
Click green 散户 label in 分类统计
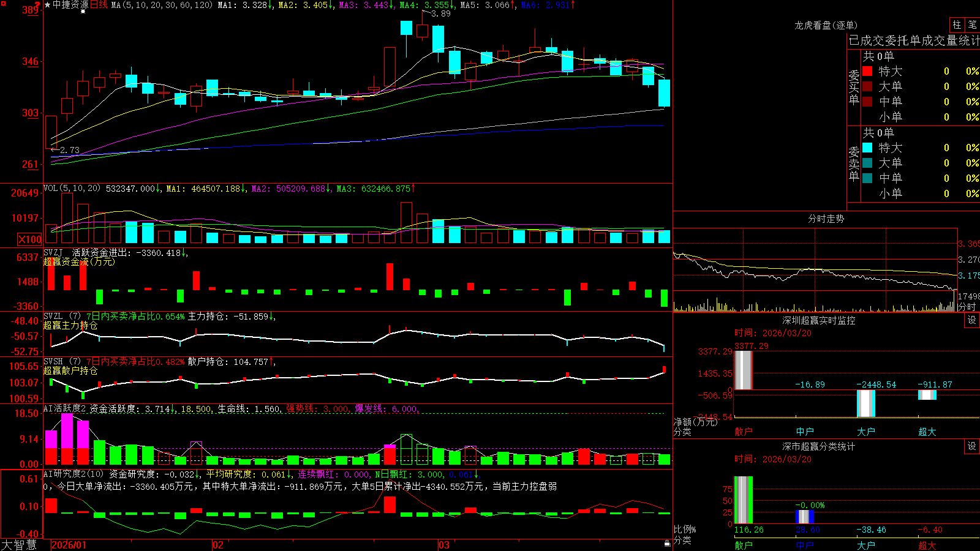click(744, 545)
